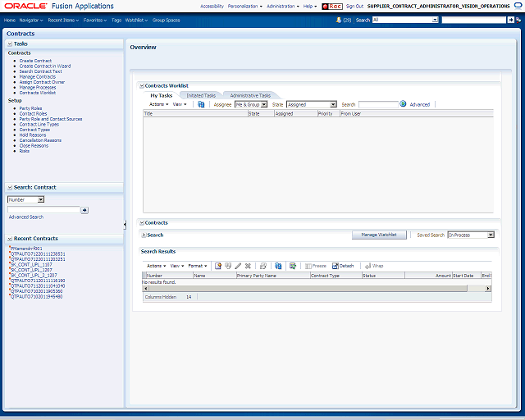Screen dimensions: 525x420
Task: Switch to the Initiated Tasks tab
Action: tap(201, 95)
